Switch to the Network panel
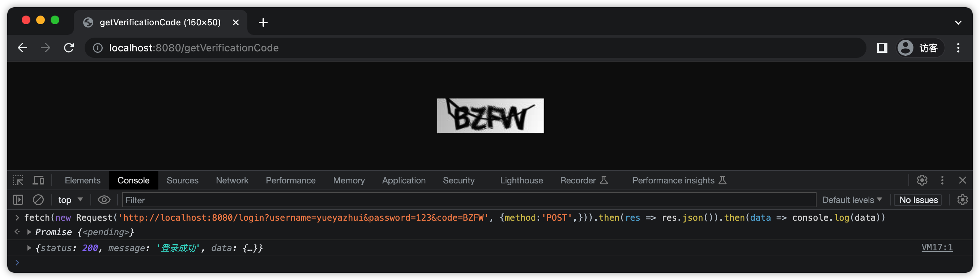The width and height of the screenshot is (980, 280). click(232, 180)
